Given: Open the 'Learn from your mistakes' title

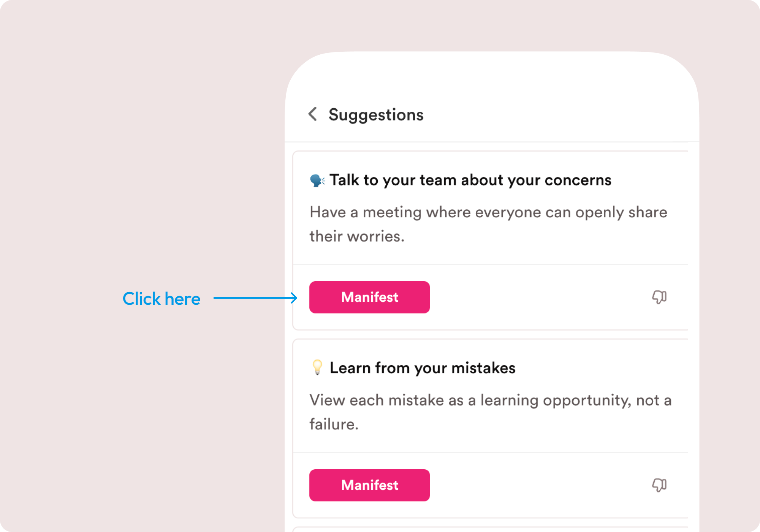Looking at the screenshot, I should pyautogui.click(x=423, y=368).
